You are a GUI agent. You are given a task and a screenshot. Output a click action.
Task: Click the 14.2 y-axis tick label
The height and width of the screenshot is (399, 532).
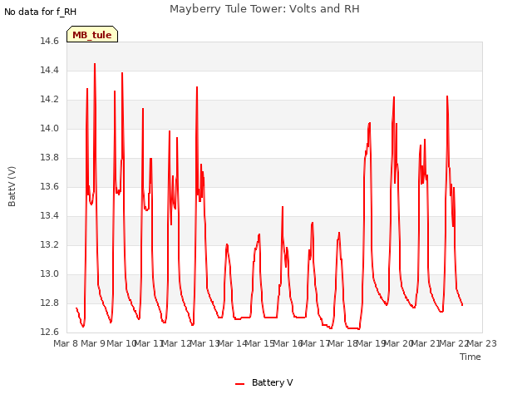point(50,100)
